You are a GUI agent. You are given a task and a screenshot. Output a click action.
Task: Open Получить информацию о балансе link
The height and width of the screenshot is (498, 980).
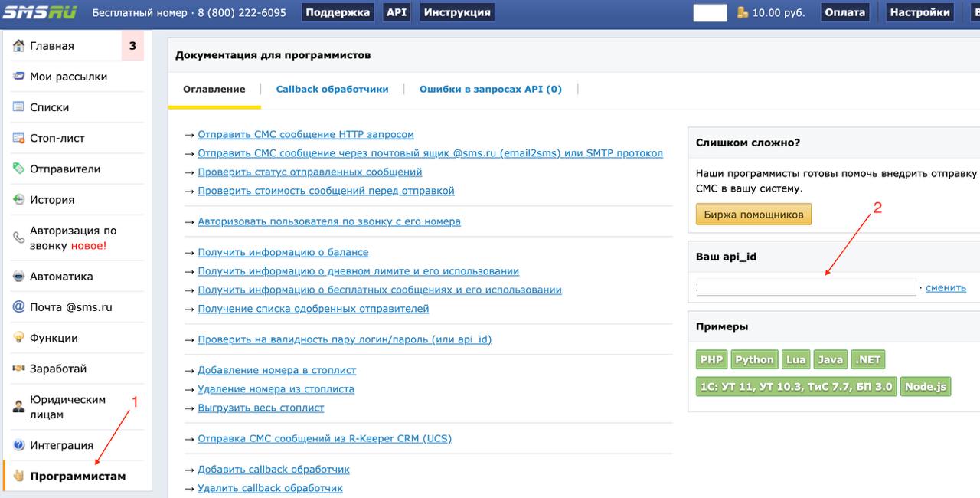283,252
